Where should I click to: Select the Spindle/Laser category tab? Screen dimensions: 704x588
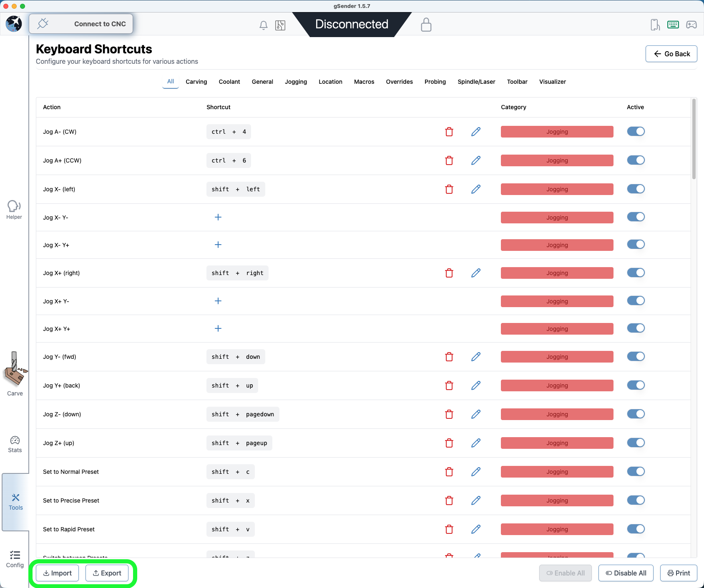coord(476,82)
